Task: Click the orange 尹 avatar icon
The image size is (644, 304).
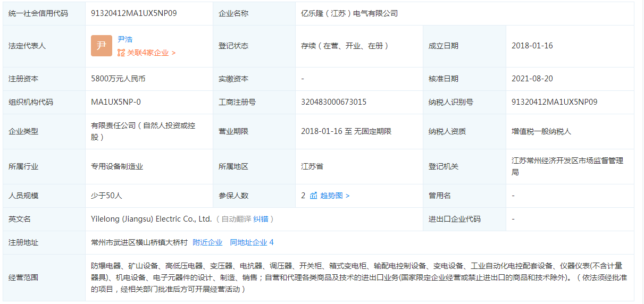Action: point(101,46)
